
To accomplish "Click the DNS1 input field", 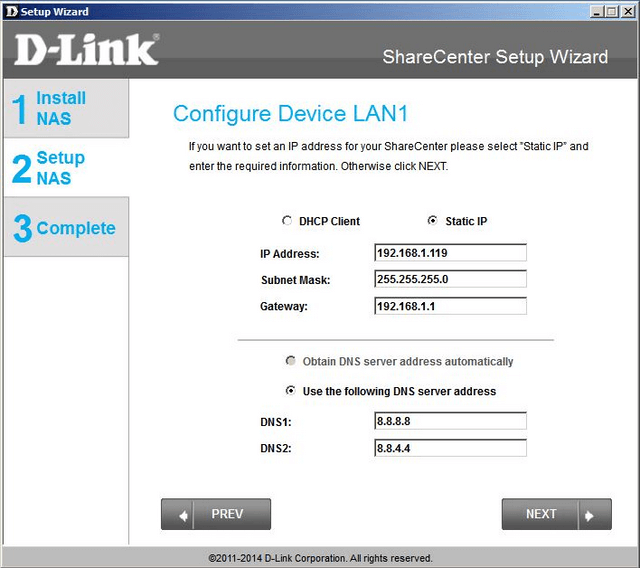I will (450, 421).
